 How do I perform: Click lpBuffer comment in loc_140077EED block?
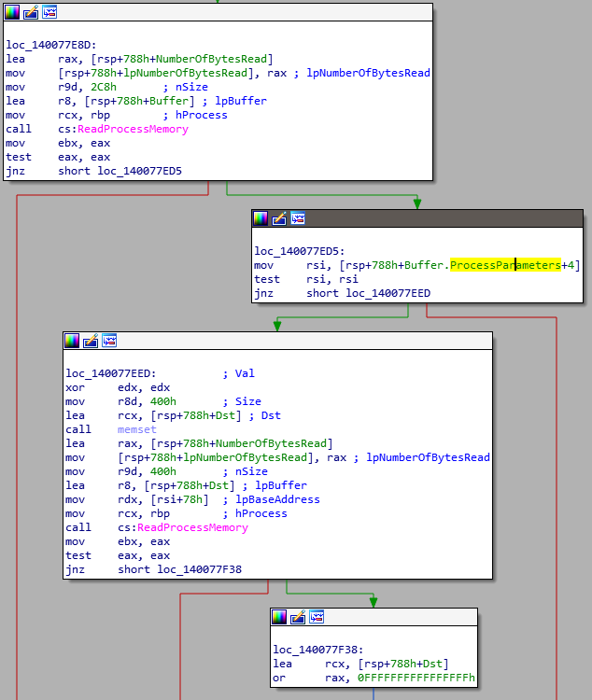point(281,485)
